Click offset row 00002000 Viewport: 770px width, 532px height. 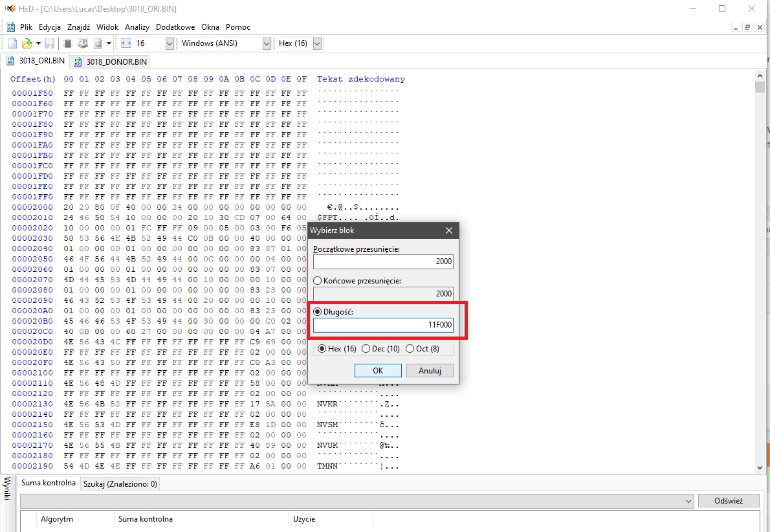pos(32,207)
